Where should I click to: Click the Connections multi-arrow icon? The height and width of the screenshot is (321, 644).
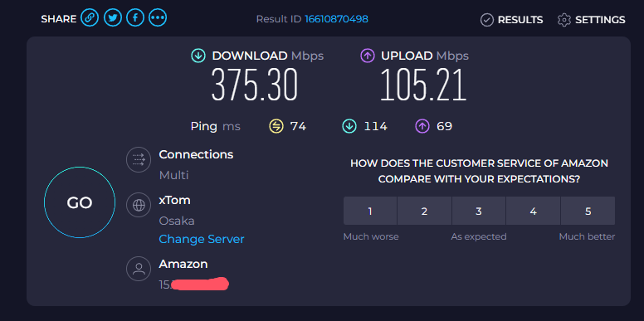coord(139,159)
